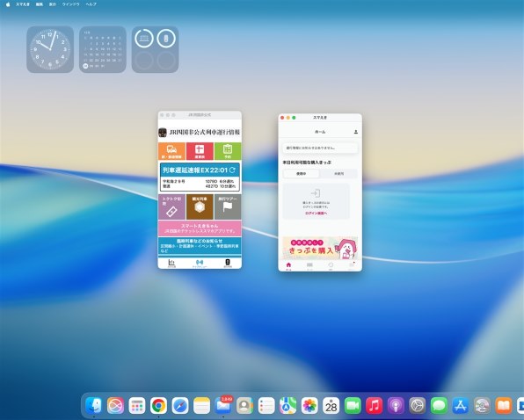The width and height of the screenshot is (524, 420).
Task: Open System Settings from the Dock
Action: pyautogui.click(x=418, y=406)
